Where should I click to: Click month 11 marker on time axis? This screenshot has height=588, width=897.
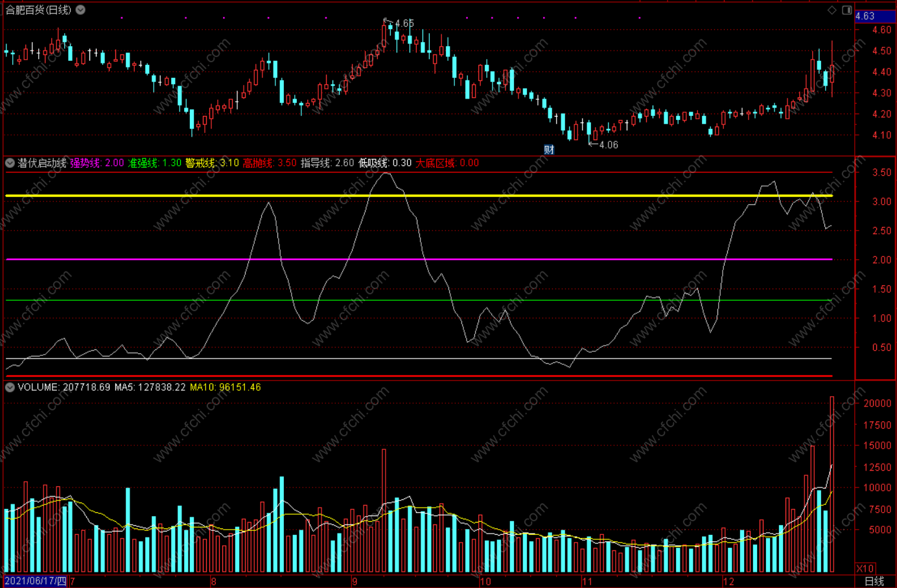(587, 582)
